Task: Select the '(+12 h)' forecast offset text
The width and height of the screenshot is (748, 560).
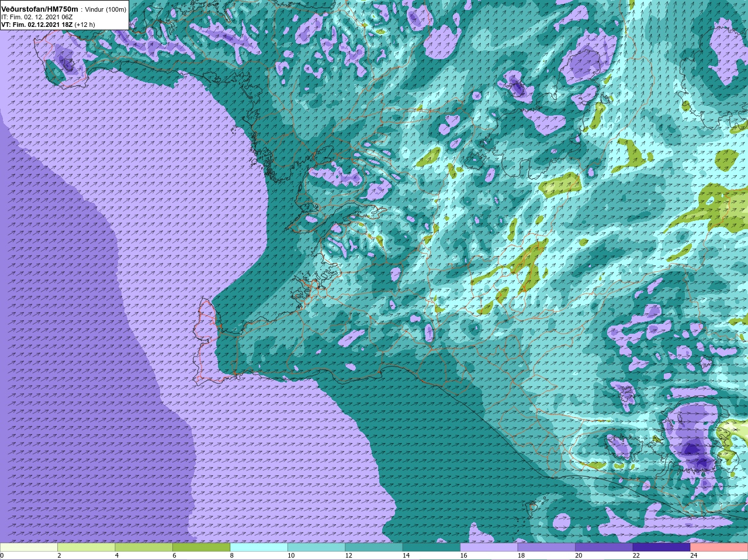Action: tap(85, 25)
